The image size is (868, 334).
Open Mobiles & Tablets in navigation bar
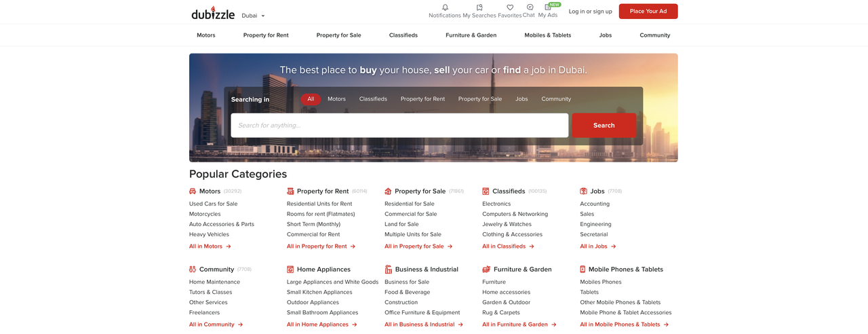point(548,35)
